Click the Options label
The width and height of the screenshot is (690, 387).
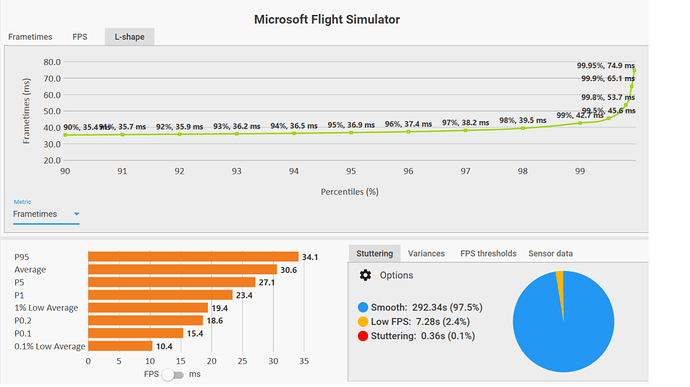[396, 275]
